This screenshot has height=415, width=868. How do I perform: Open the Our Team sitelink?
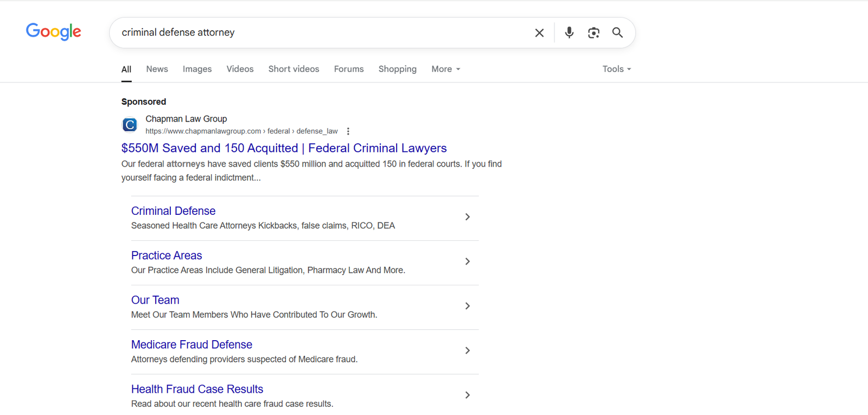155,300
